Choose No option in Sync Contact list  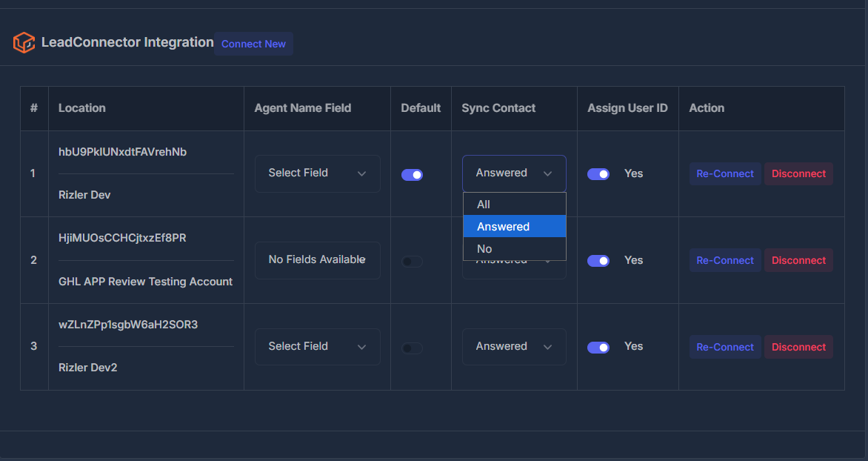point(514,249)
